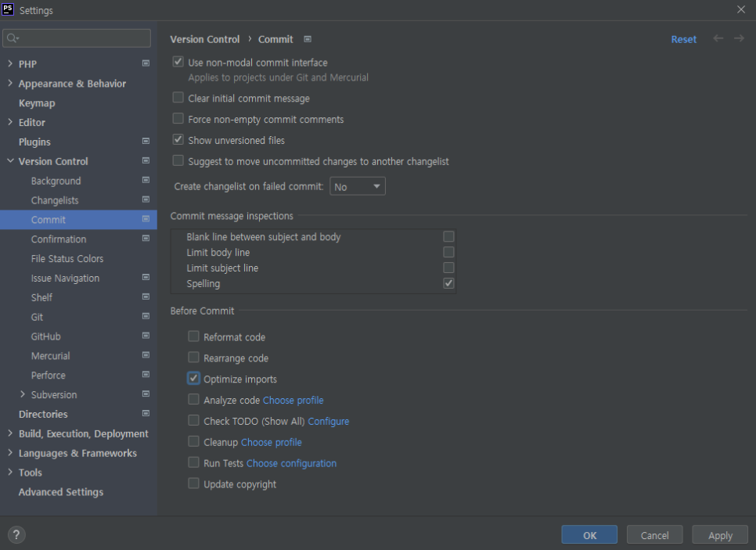This screenshot has height=550, width=756.
Task: Enable Limit body line inspection
Action: pos(449,252)
